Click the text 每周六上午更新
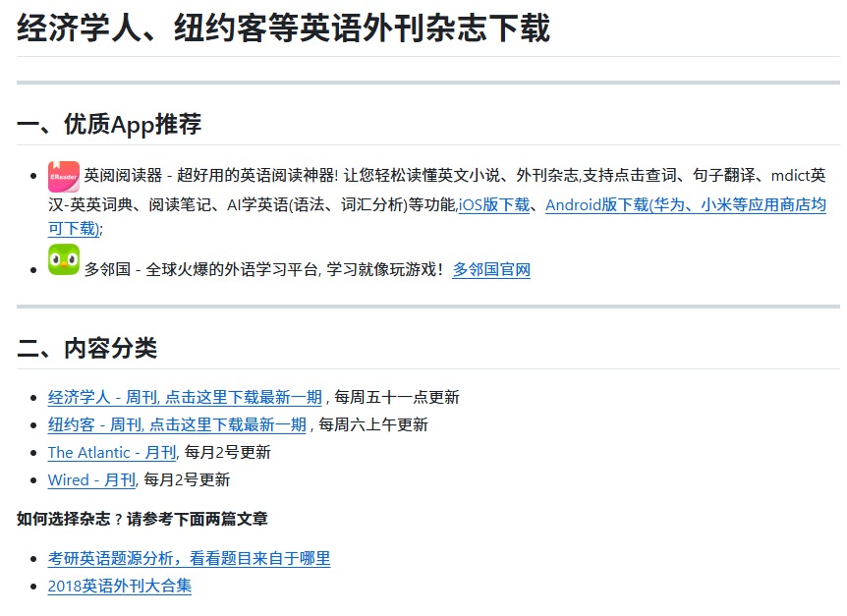Screen dimensions: 847x616 click(373, 424)
